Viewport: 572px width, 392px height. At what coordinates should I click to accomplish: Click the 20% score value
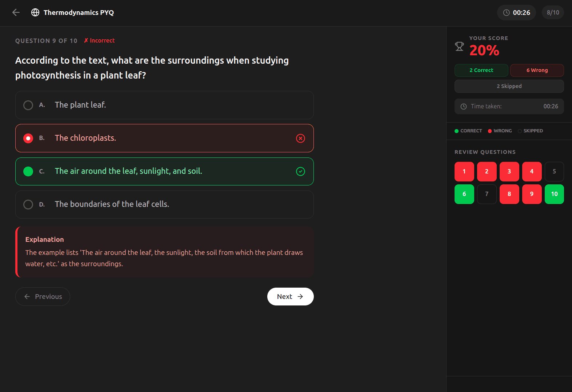(x=484, y=50)
